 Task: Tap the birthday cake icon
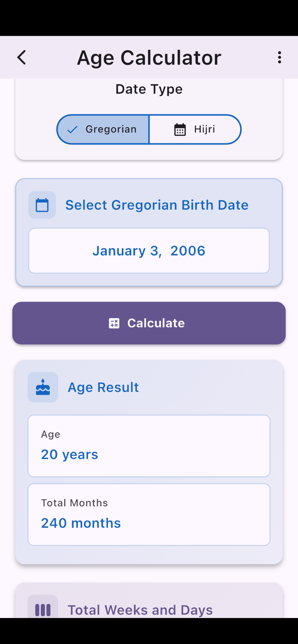pyautogui.click(x=43, y=387)
